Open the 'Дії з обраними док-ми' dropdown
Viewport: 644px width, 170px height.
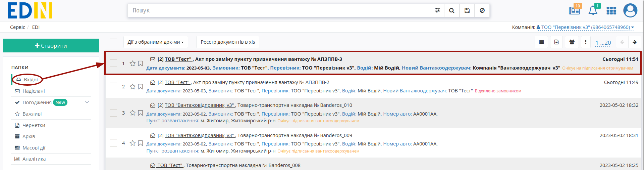(x=156, y=42)
